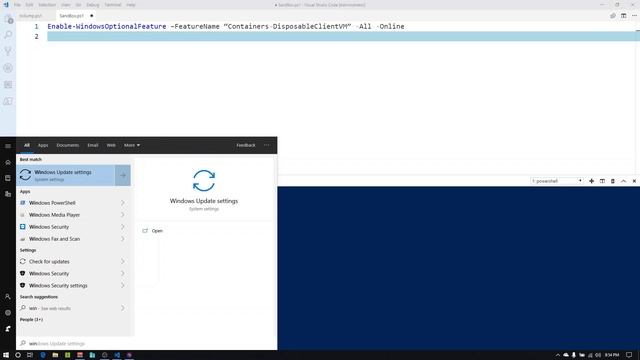Open File Explorer from the taskbar
This screenshot has height=360, width=640.
[x=55, y=355]
